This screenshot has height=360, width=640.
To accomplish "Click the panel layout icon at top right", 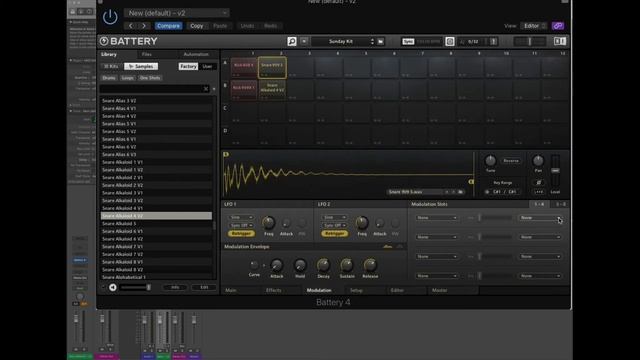I will coord(560,41).
